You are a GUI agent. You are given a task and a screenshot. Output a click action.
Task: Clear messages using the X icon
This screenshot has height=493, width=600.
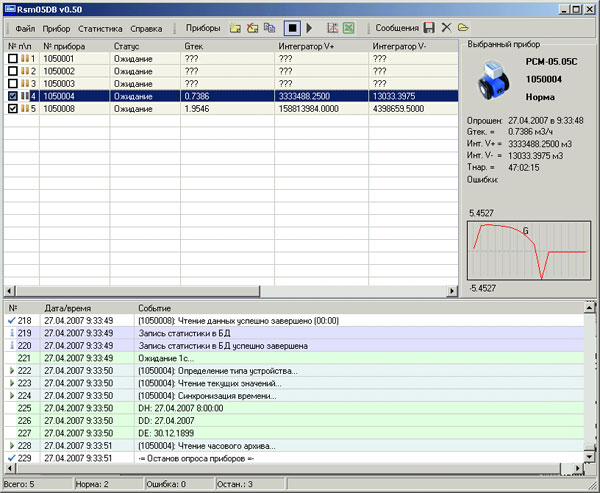446,29
